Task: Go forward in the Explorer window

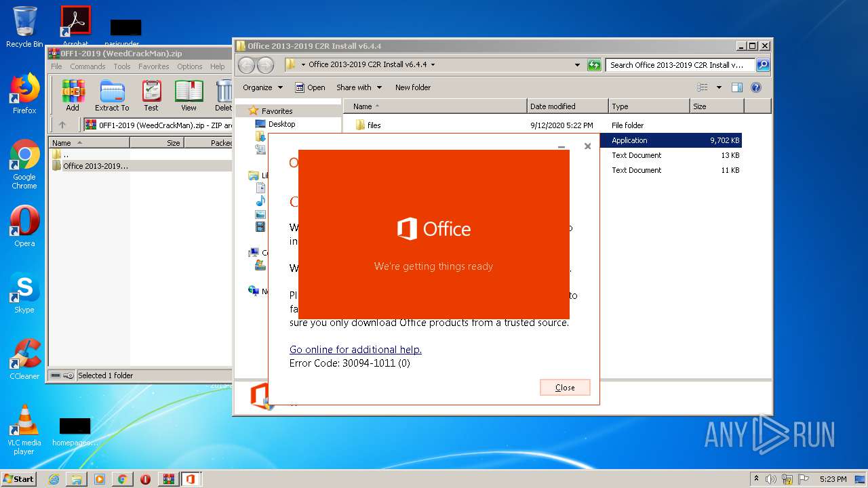Action: click(265, 65)
